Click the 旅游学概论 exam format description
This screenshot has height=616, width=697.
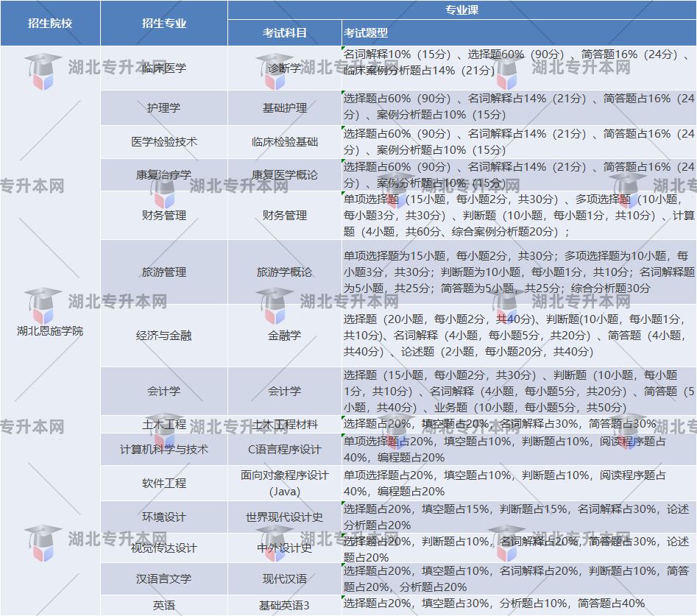(519, 272)
